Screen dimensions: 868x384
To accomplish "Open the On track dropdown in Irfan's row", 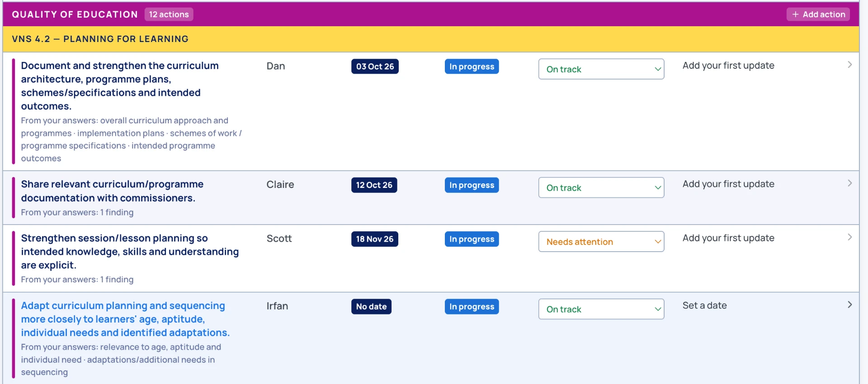I will click(601, 309).
